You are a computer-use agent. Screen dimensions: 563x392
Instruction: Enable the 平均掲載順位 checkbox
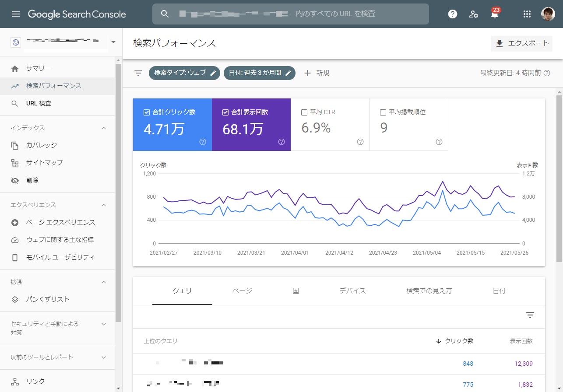click(x=383, y=112)
